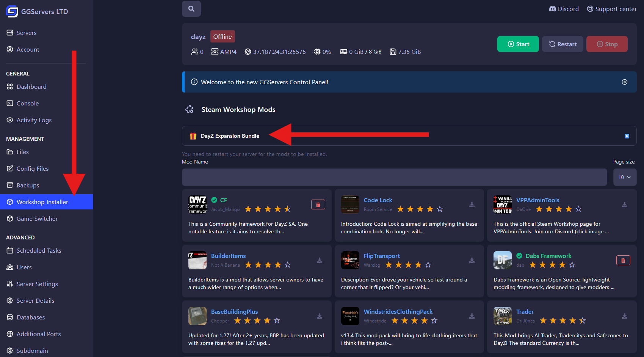
Task: Remove Dabs Framework via its trash icon
Action: click(x=623, y=260)
